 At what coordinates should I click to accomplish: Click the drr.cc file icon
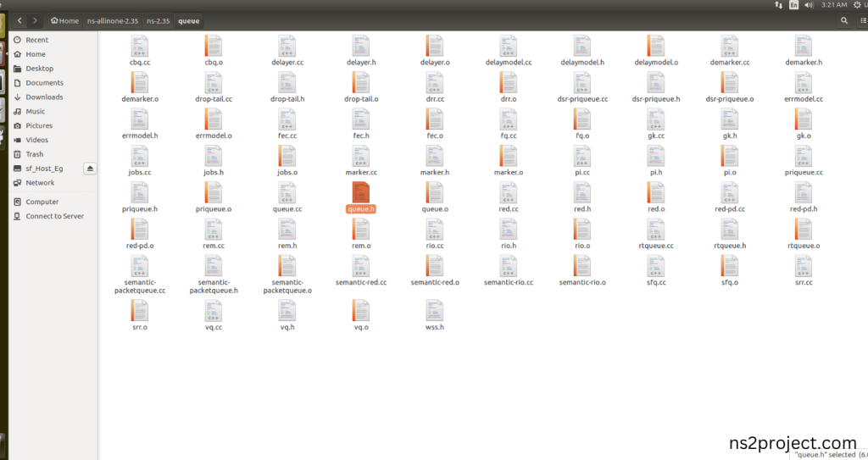(x=435, y=82)
